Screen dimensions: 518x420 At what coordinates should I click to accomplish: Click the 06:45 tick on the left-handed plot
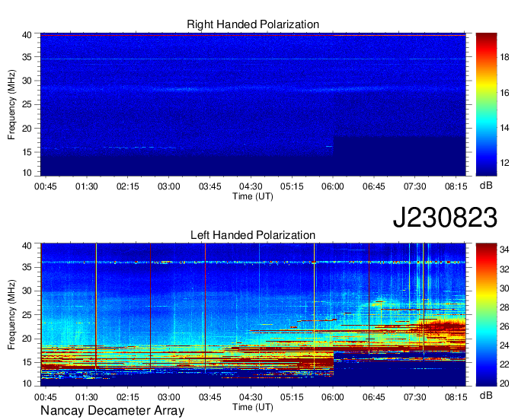click(x=373, y=397)
